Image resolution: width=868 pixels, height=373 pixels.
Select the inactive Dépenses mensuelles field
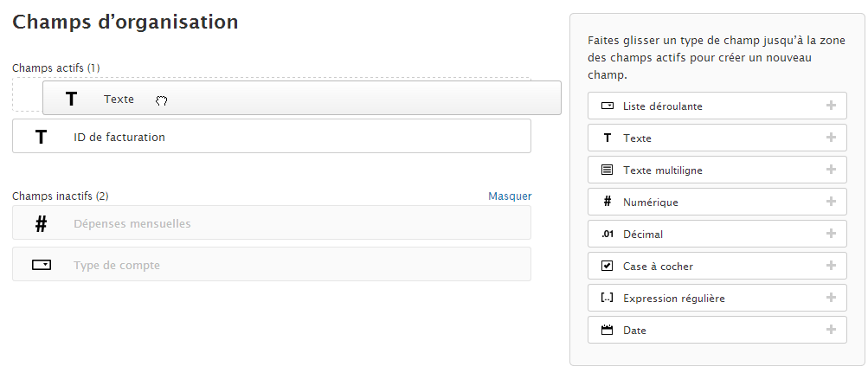click(271, 223)
